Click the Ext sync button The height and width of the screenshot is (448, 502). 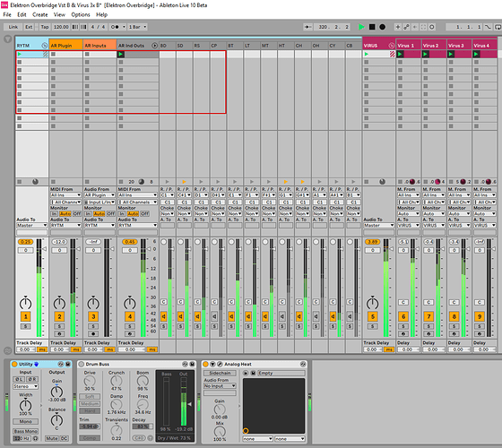point(29,27)
